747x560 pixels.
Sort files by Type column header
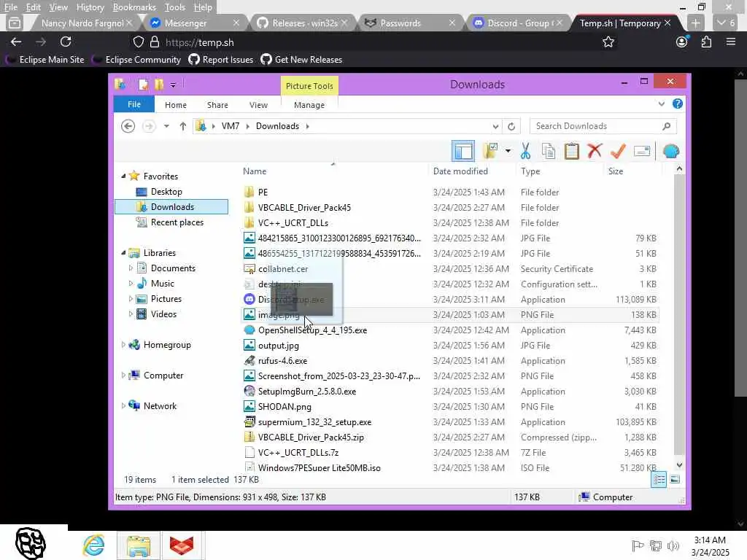pyautogui.click(x=560, y=171)
